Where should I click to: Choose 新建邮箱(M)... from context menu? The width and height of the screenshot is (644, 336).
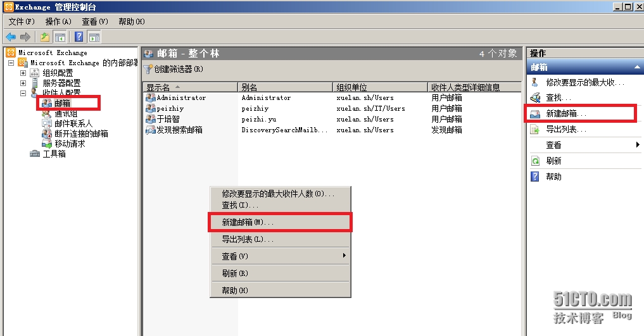pos(281,222)
